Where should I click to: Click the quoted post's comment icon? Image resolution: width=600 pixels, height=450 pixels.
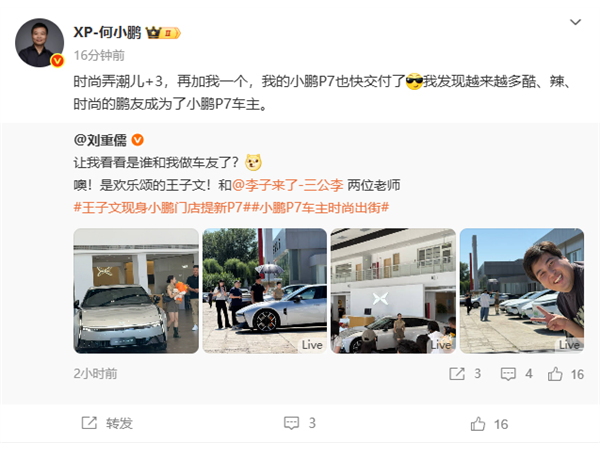[x=508, y=374]
